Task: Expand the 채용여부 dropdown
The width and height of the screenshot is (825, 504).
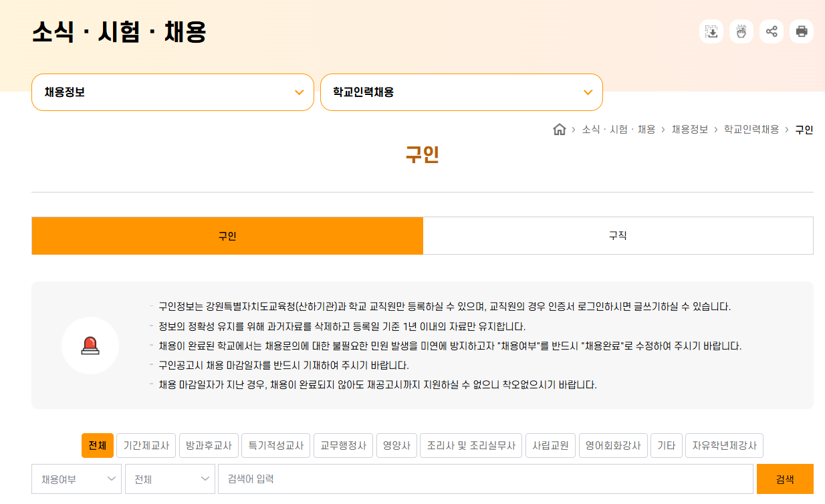Action: tap(76, 479)
